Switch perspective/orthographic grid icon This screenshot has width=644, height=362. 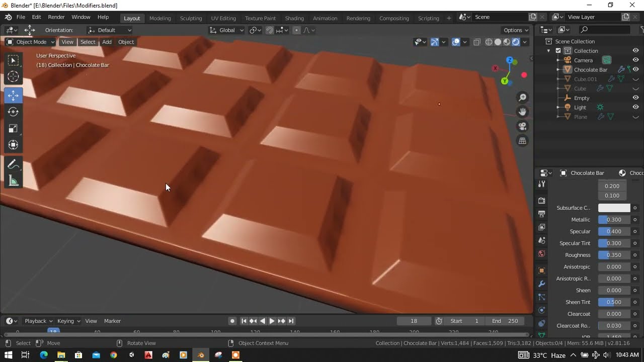pos(523,141)
